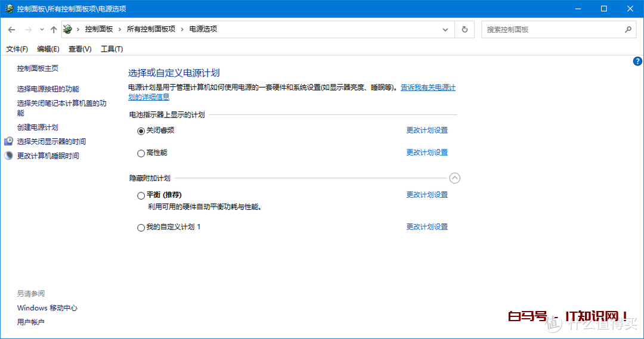Change plan settings for 我的自定义计划 1
Viewport: 644px width, 339px height.
pyautogui.click(x=427, y=226)
